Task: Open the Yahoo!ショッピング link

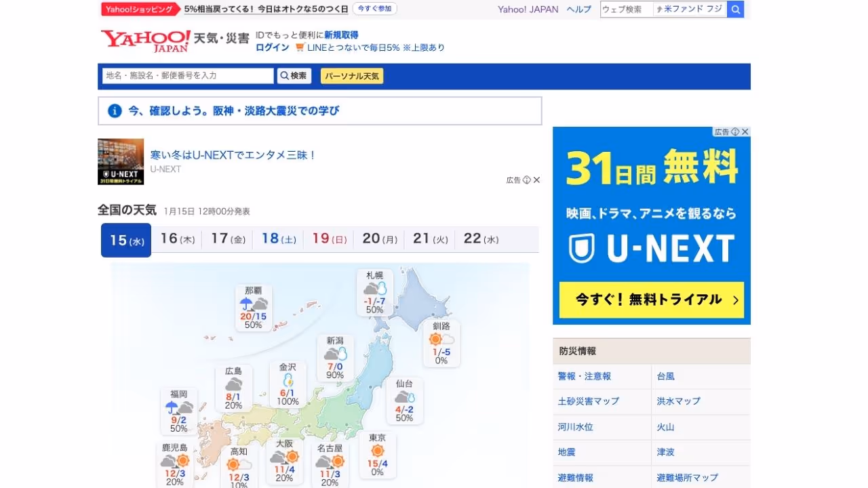Action: point(142,9)
